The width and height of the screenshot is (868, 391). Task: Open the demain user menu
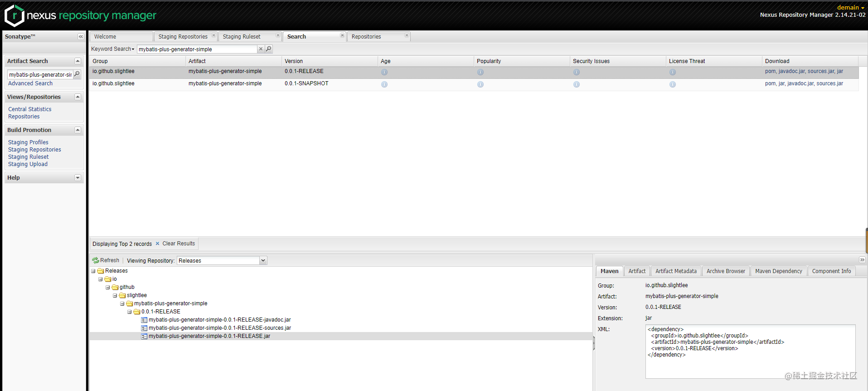pyautogui.click(x=851, y=7)
